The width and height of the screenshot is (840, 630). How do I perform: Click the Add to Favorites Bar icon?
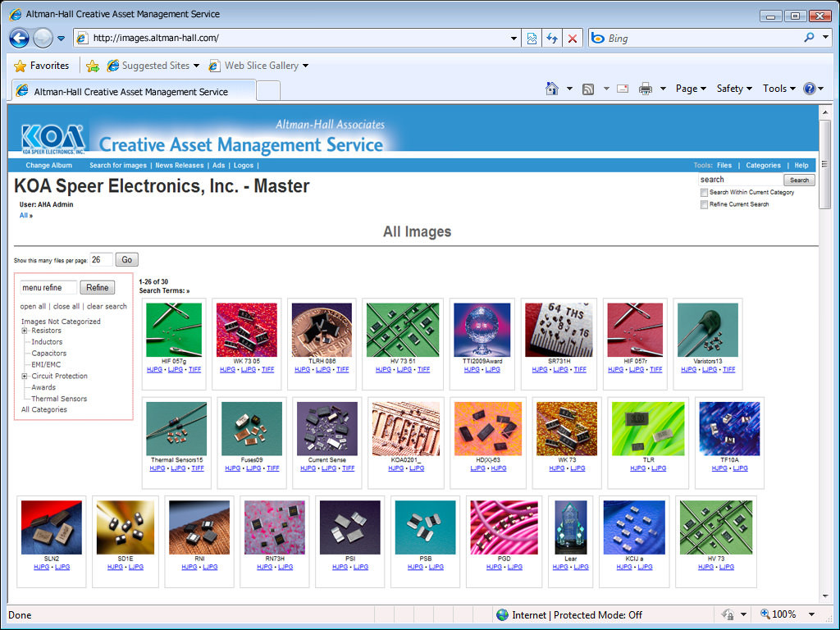(92, 66)
